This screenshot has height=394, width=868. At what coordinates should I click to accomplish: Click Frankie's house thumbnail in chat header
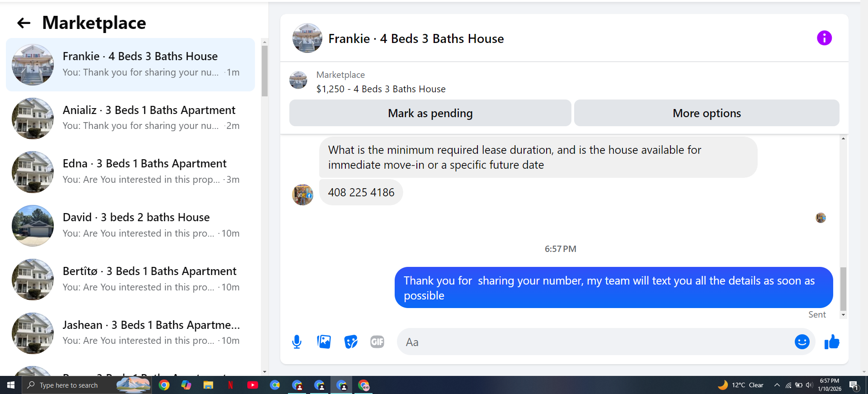pyautogui.click(x=307, y=38)
